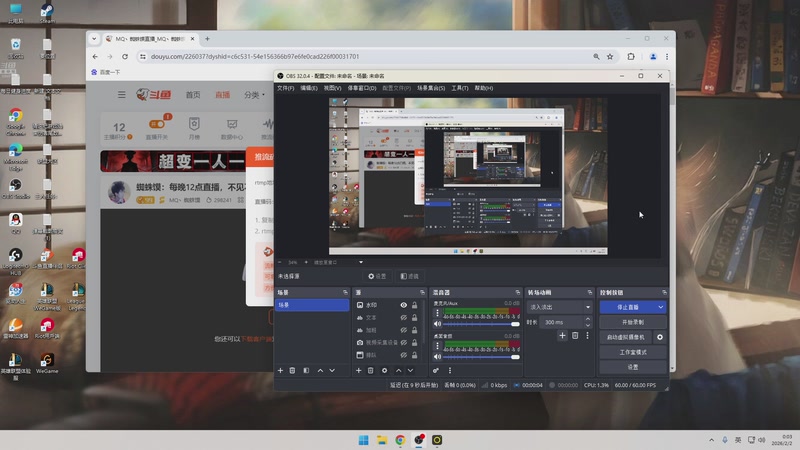Open the OBS View menu
The height and width of the screenshot is (450, 800).
click(x=332, y=88)
